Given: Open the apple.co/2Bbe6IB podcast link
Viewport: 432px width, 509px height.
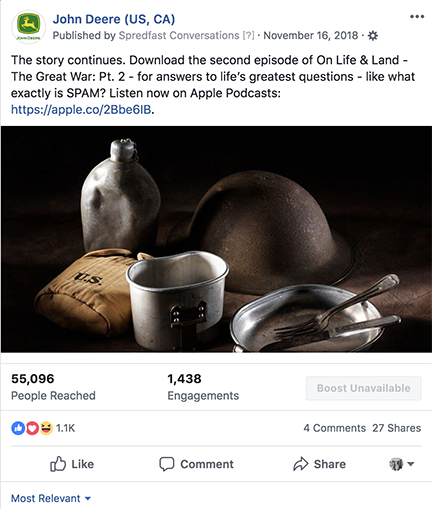Looking at the screenshot, I should coord(81,109).
